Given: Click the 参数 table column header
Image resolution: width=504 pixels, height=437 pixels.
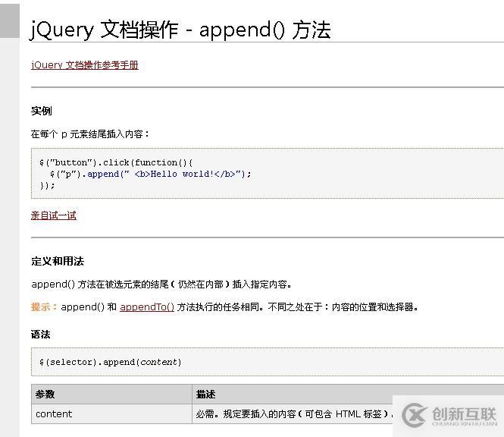Looking at the screenshot, I should coord(45,395).
